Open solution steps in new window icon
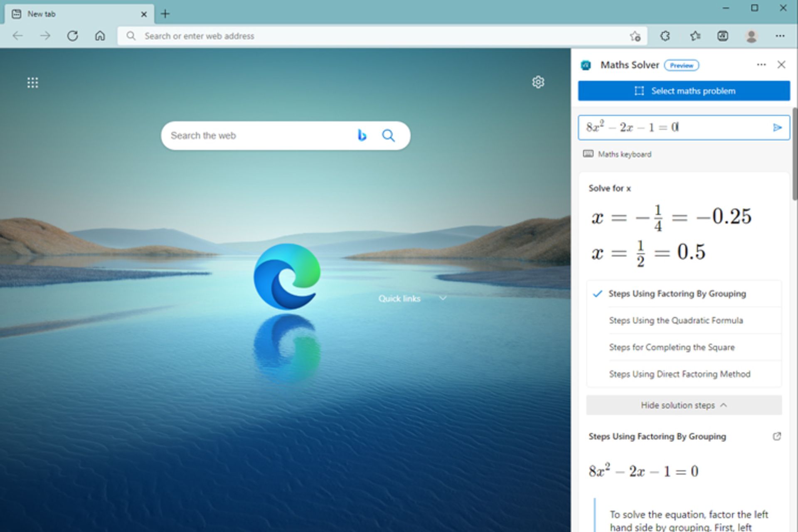The image size is (798, 532). pos(777,436)
